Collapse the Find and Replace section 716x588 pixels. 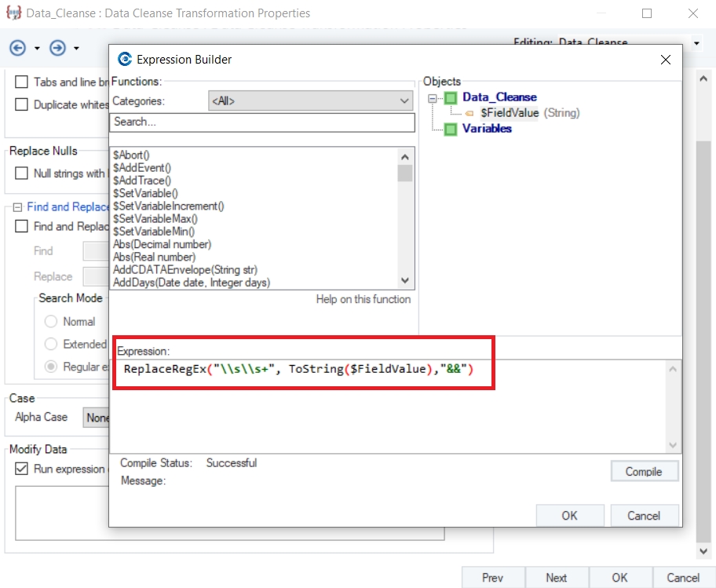tap(17, 207)
